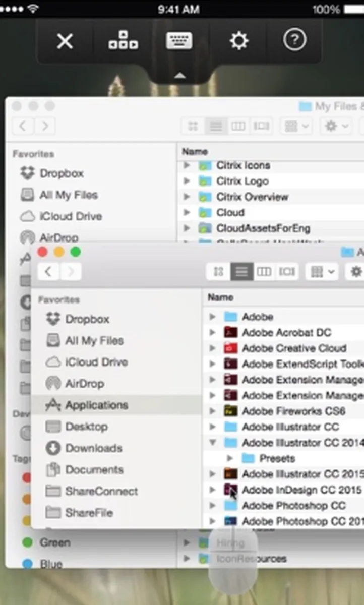364x605 pixels.
Task: Select the Adobe Creative Cloud icon
Action: pyautogui.click(x=230, y=348)
